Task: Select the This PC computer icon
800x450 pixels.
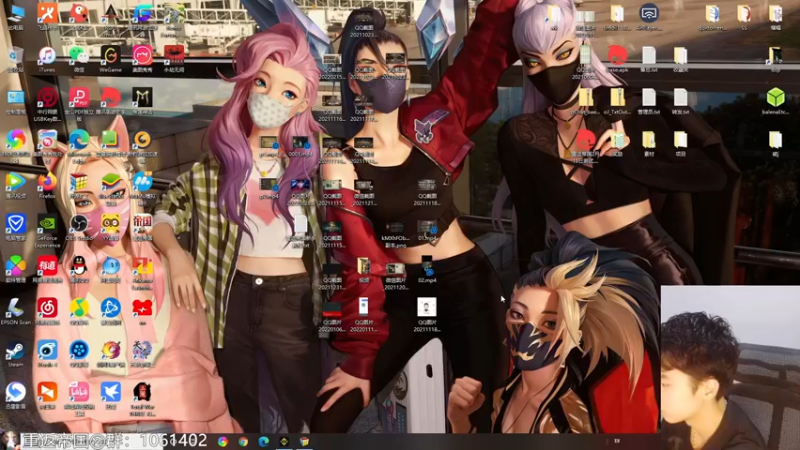Action: (16, 16)
